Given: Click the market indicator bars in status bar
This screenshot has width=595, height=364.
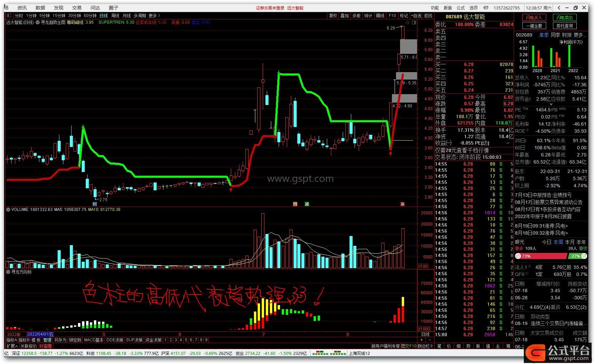Looking at the screenshot, I should [x=329, y=353].
